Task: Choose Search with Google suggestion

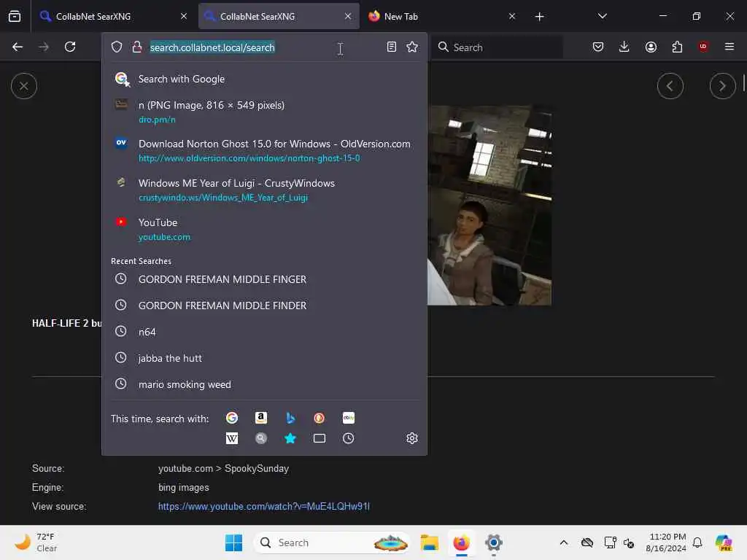Action: [x=264, y=79]
